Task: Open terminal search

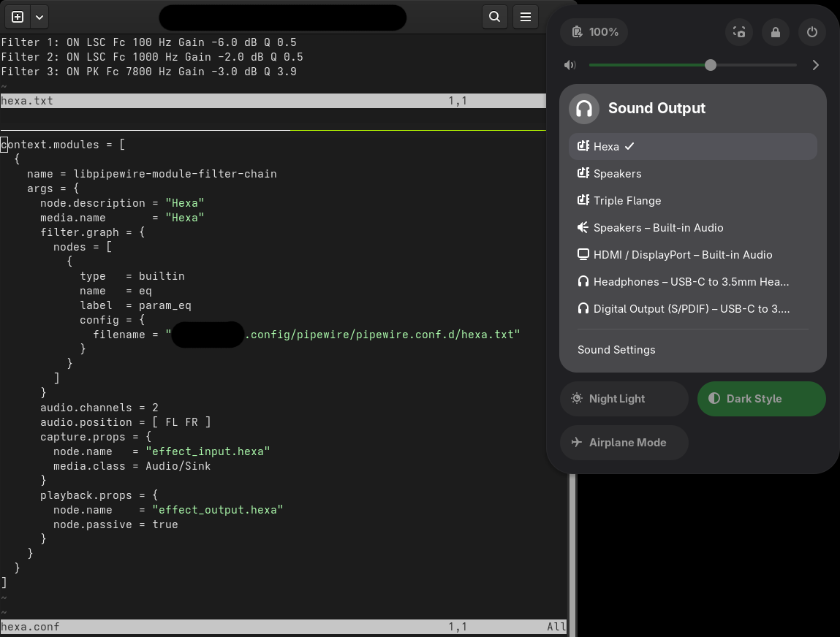Action: 494,17
